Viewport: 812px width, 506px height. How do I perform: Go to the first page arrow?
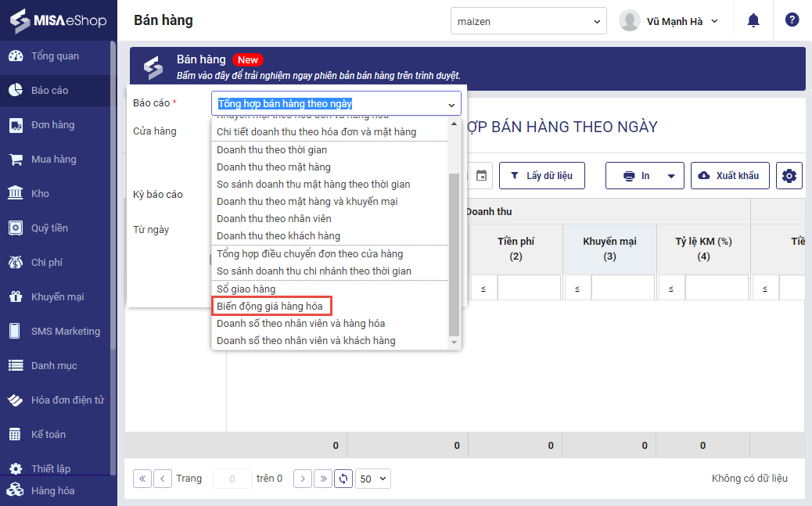point(142,479)
